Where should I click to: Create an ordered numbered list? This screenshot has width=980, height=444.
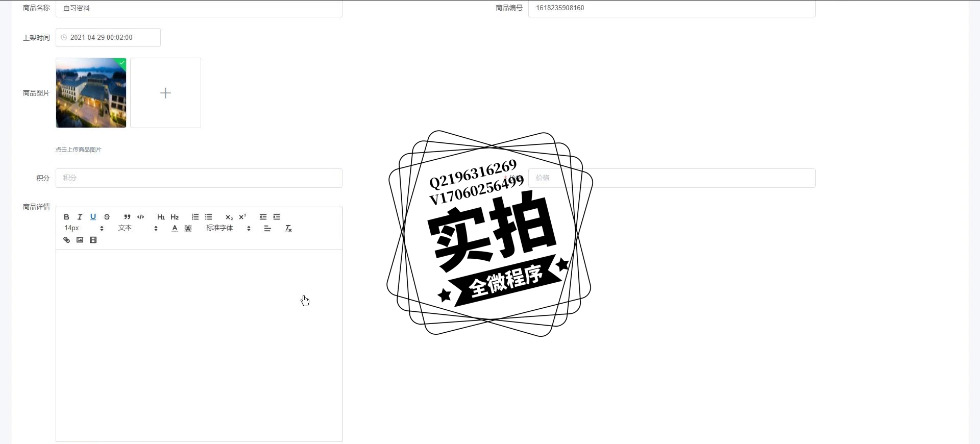click(195, 217)
